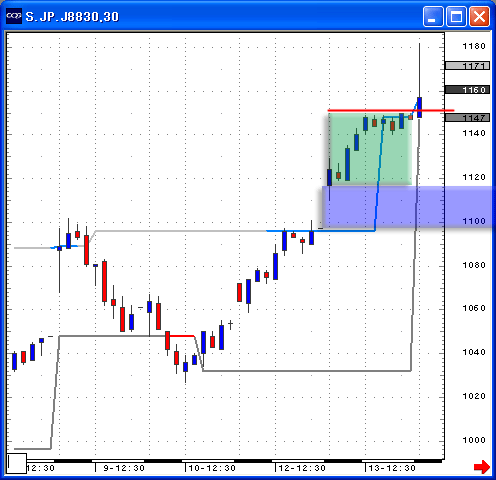496x480 pixels.
Task: Click the dark 1160 price marker label
Action: 467,90
